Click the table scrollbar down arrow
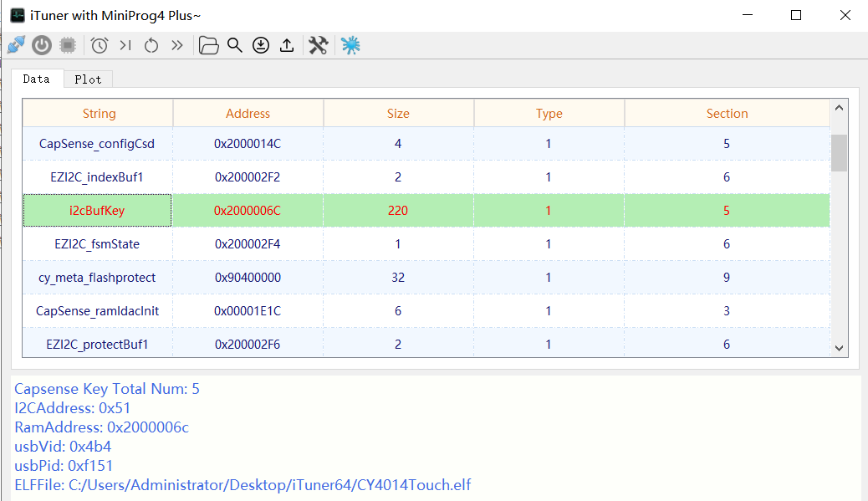This screenshot has height=501, width=868. 840,348
